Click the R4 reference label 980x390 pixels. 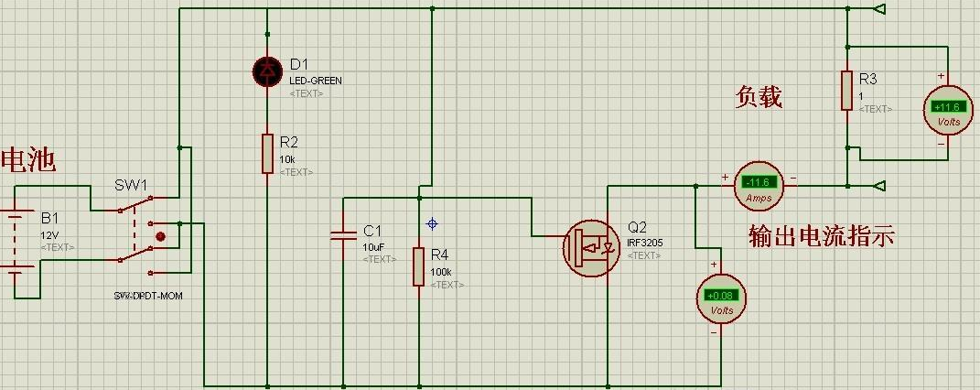tap(440, 255)
